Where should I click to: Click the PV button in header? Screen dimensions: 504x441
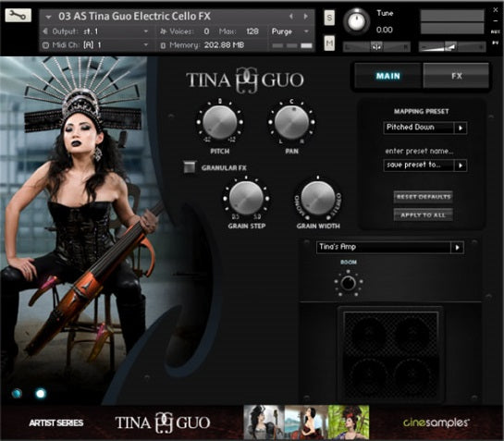[x=496, y=43]
